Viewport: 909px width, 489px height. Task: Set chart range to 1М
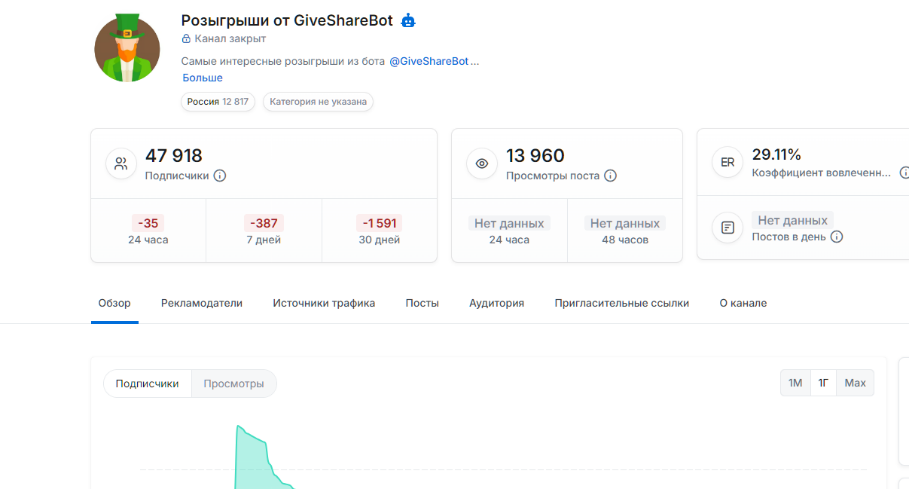(795, 383)
